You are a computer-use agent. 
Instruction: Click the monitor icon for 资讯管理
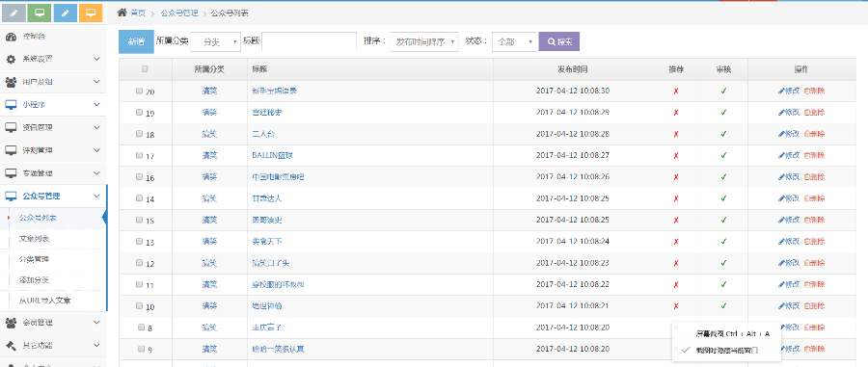11,127
